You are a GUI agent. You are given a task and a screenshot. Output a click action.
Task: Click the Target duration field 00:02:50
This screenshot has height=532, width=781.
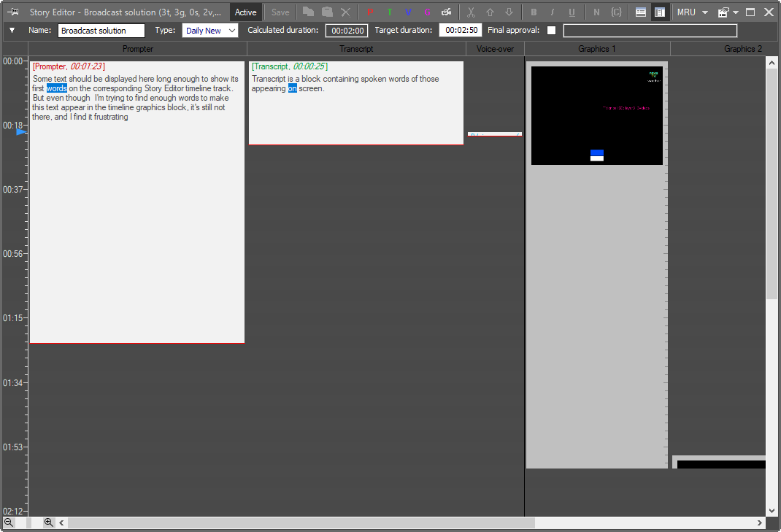pos(461,31)
